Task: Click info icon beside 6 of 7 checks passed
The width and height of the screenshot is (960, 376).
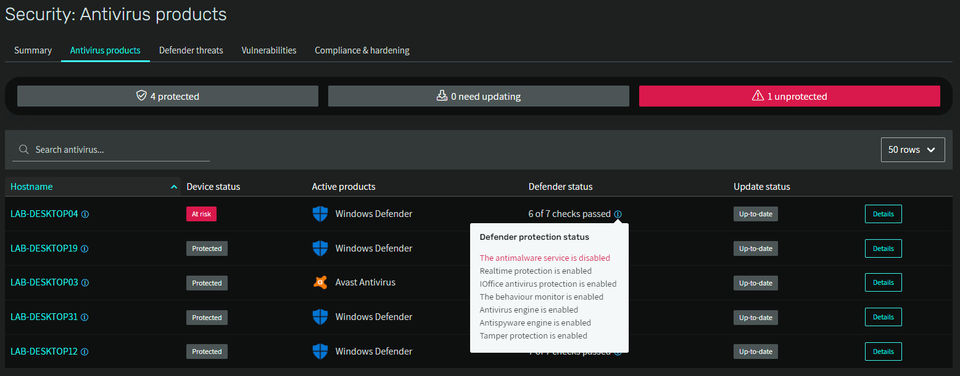Action: (x=618, y=214)
